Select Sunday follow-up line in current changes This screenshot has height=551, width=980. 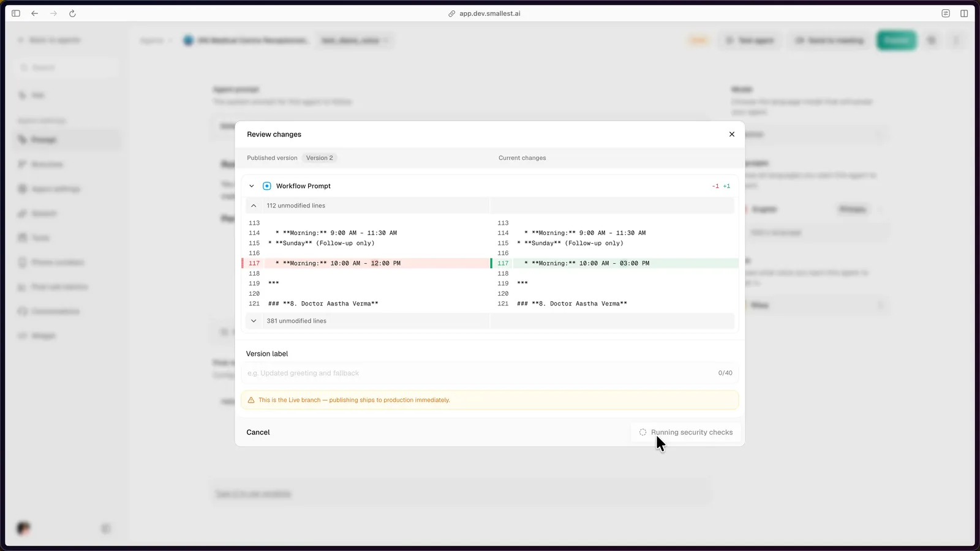[x=570, y=243]
